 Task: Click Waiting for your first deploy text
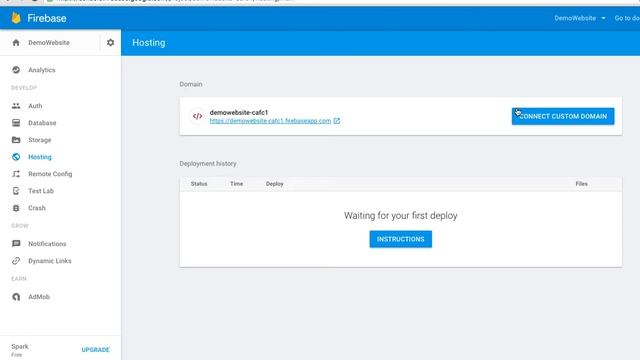(400, 216)
